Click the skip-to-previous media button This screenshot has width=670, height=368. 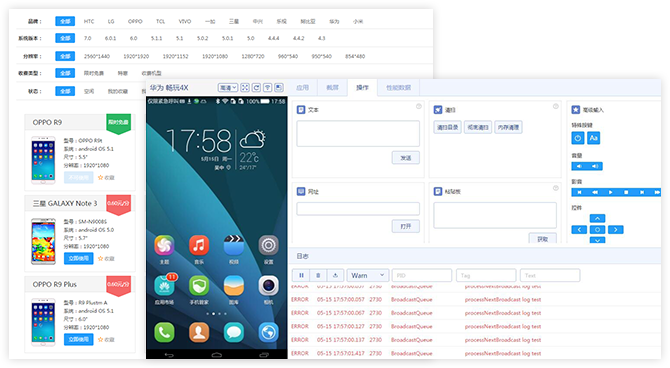(579, 192)
